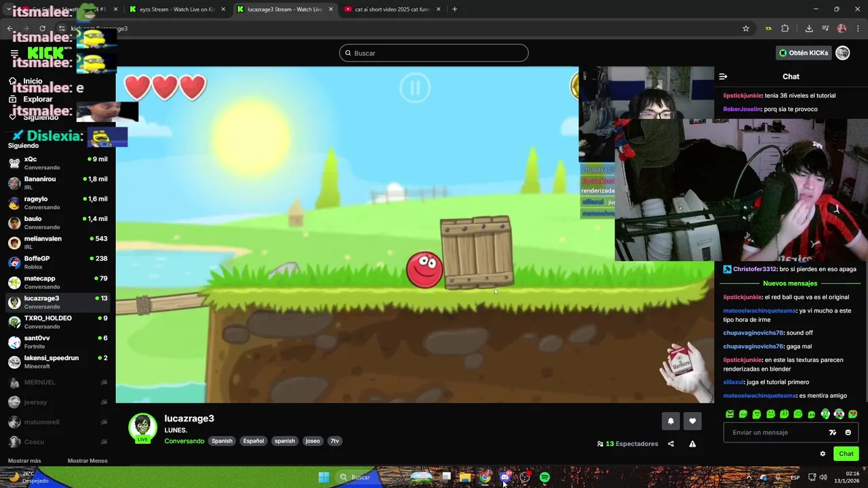This screenshot has height=488, width=868.
Task: Open File Explorer from the taskbar
Action: point(465,477)
